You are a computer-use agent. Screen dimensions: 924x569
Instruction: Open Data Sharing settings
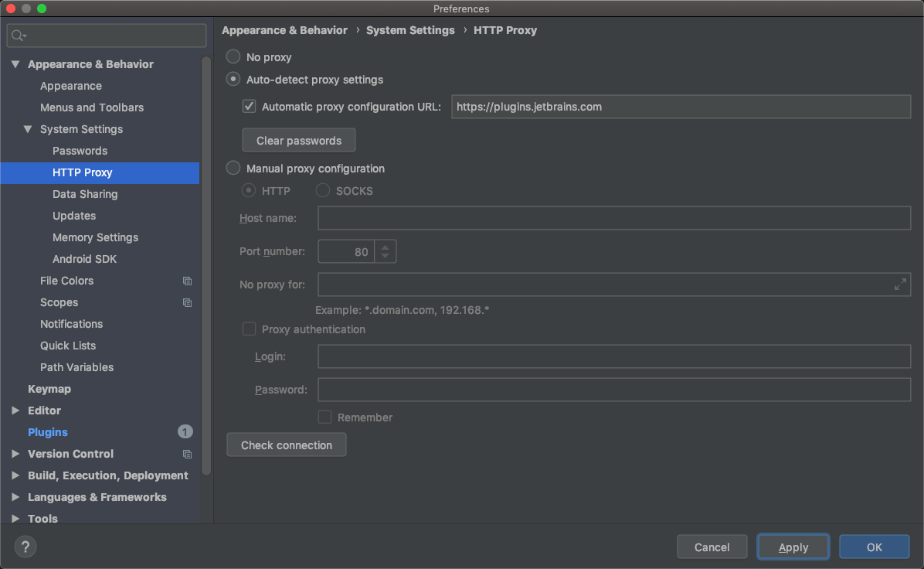[x=85, y=194]
